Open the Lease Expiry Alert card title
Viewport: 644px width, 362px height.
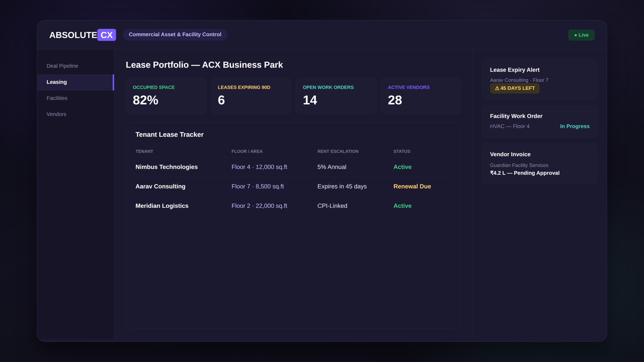point(515,70)
